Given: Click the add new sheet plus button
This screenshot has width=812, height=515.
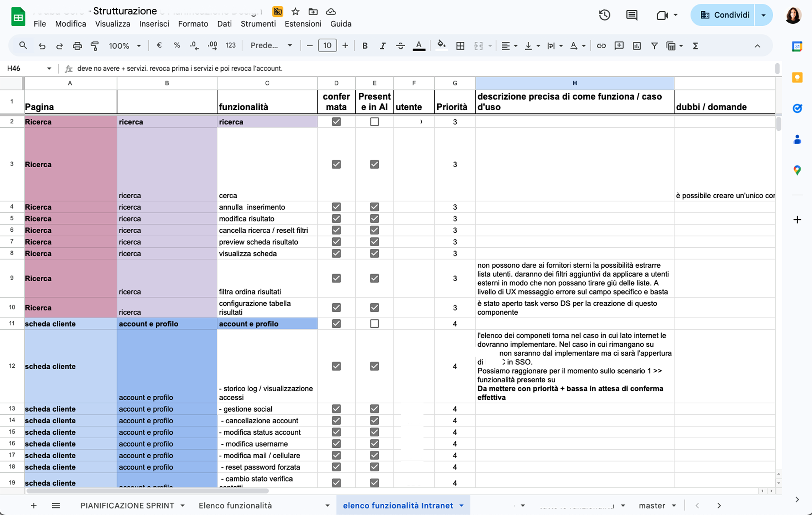Looking at the screenshot, I should 33,506.
